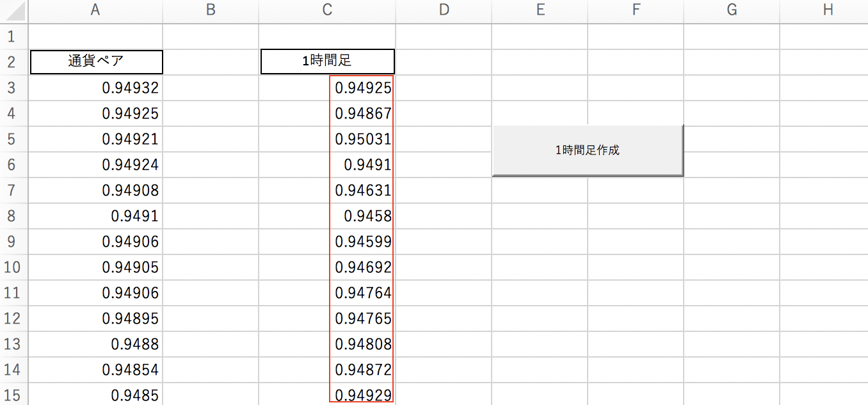
Task: Click column C header
Action: [327, 10]
